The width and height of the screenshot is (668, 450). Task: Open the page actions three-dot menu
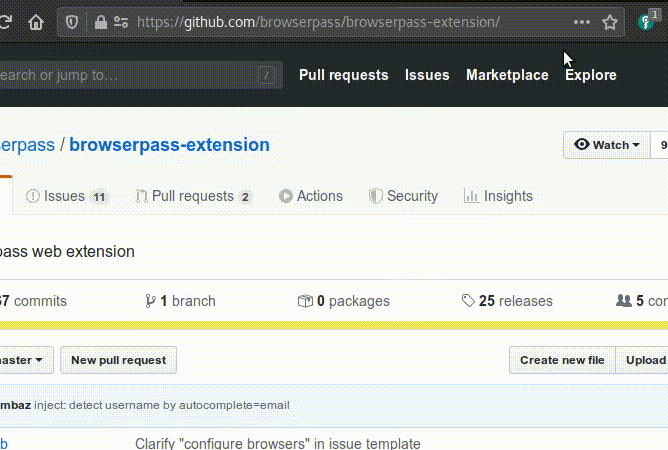582,22
